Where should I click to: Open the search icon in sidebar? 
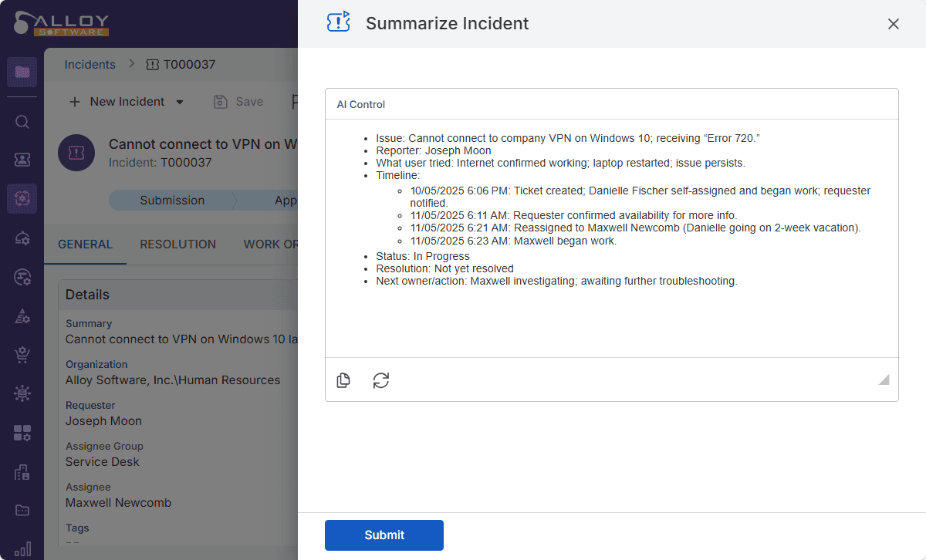22,122
